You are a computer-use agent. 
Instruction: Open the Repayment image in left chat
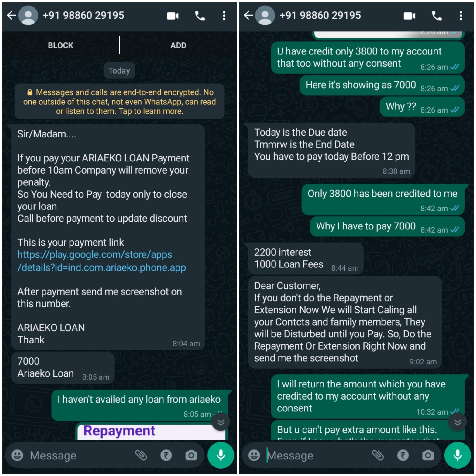point(151,431)
